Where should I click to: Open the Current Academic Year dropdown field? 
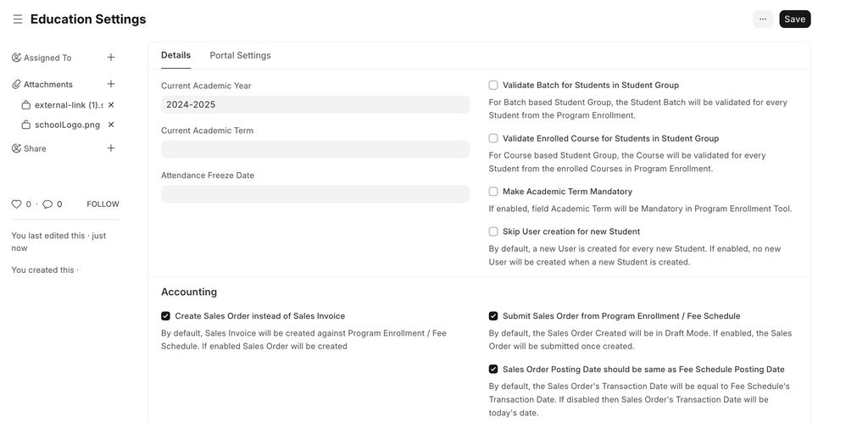tap(314, 104)
